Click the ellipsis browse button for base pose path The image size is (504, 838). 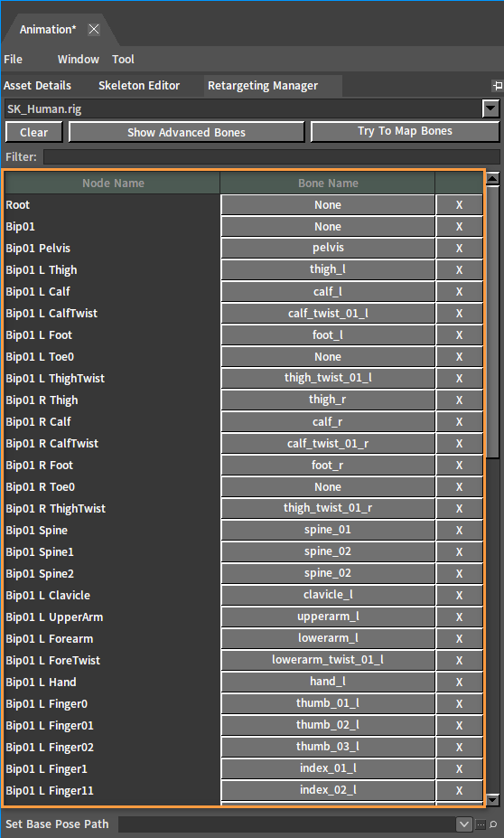click(x=481, y=824)
